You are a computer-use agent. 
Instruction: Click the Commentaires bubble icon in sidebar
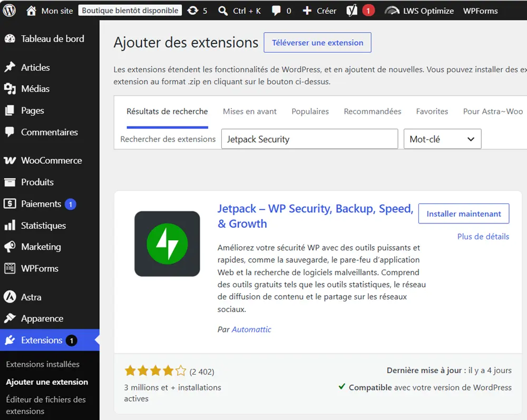(x=9, y=132)
